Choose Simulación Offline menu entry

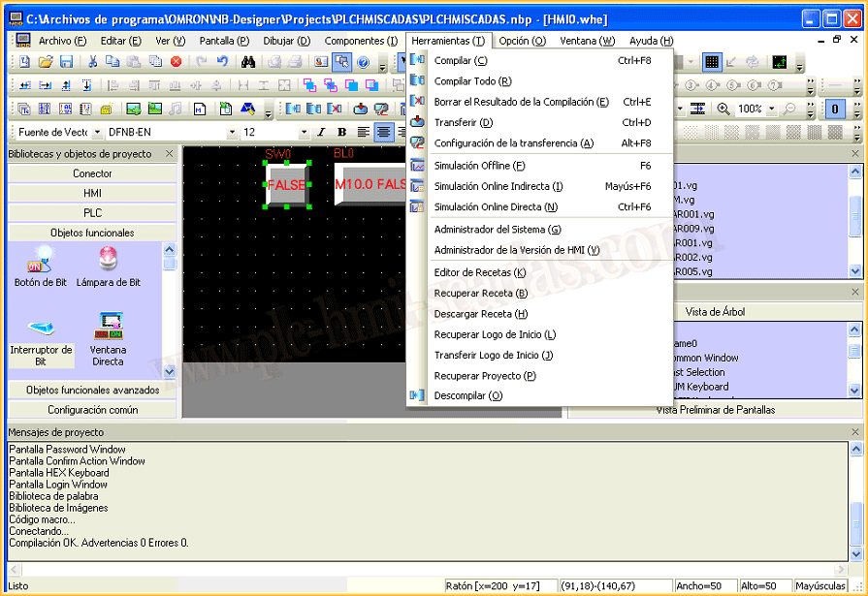click(479, 166)
